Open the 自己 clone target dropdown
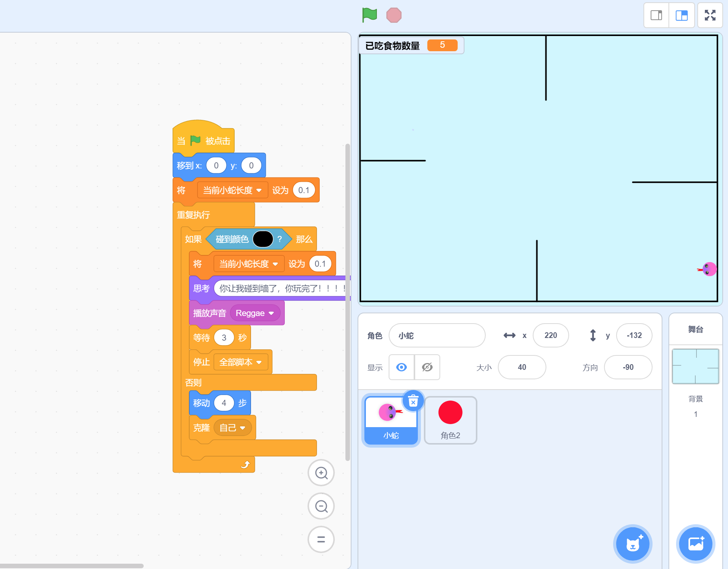Viewport: 728px width, 569px height. [232, 428]
